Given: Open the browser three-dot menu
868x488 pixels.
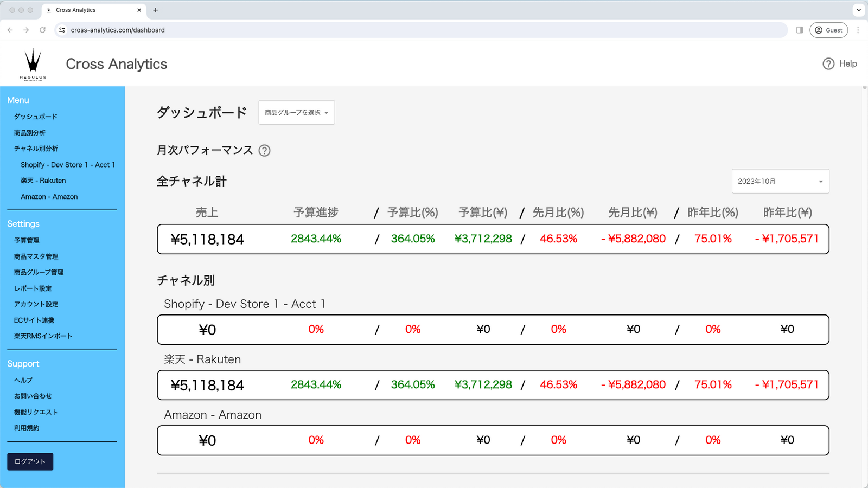Looking at the screenshot, I should coord(858,30).
